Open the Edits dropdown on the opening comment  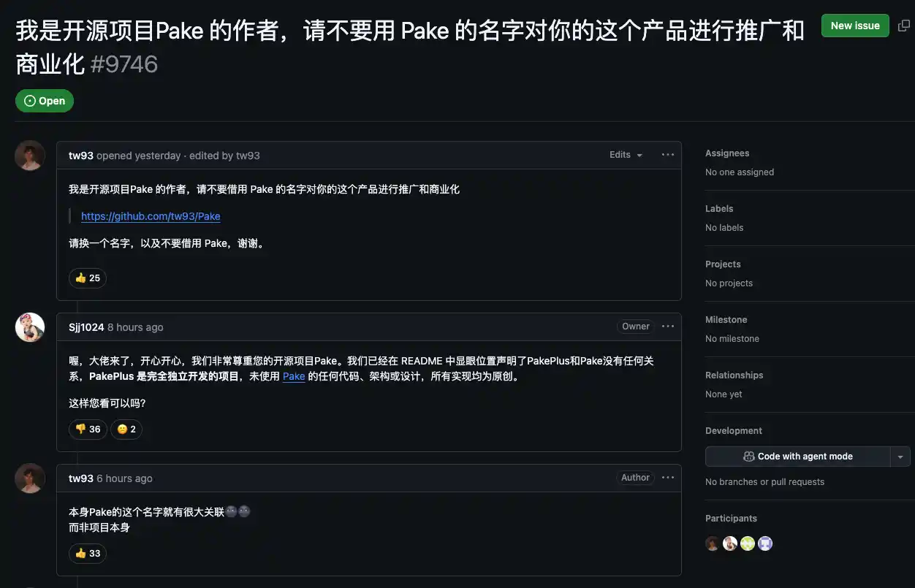[625, 154]
